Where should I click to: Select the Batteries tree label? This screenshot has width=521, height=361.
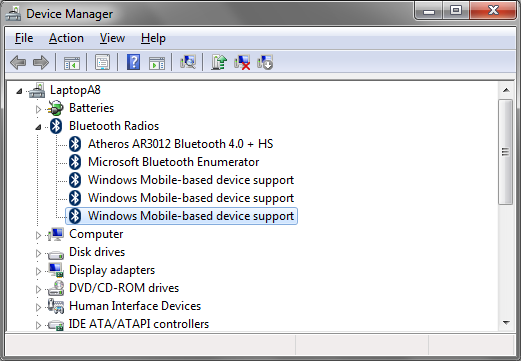click(91, 108)
